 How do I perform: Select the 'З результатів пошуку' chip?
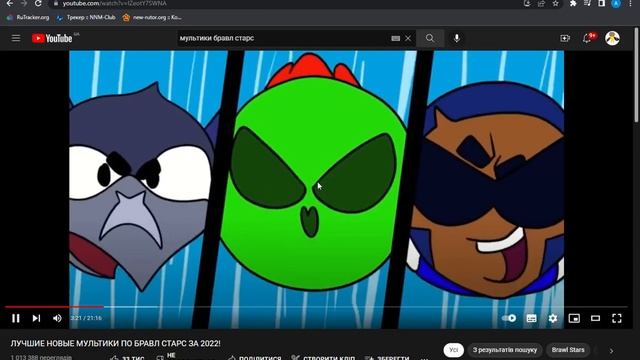click(505, 350)
